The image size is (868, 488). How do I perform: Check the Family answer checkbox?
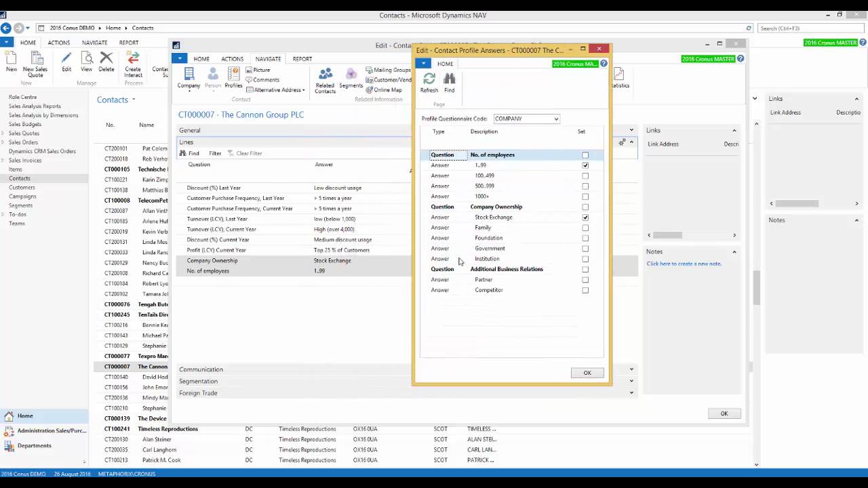tap(585, 228)
